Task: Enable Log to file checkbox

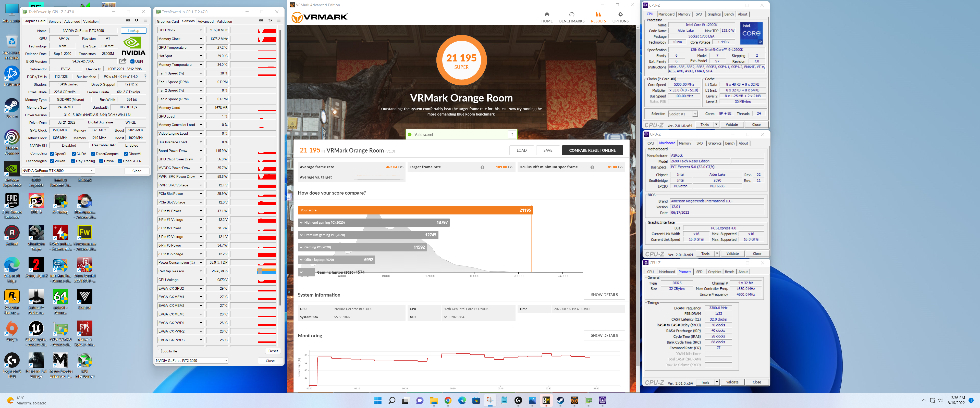Action: coord(160,351)
